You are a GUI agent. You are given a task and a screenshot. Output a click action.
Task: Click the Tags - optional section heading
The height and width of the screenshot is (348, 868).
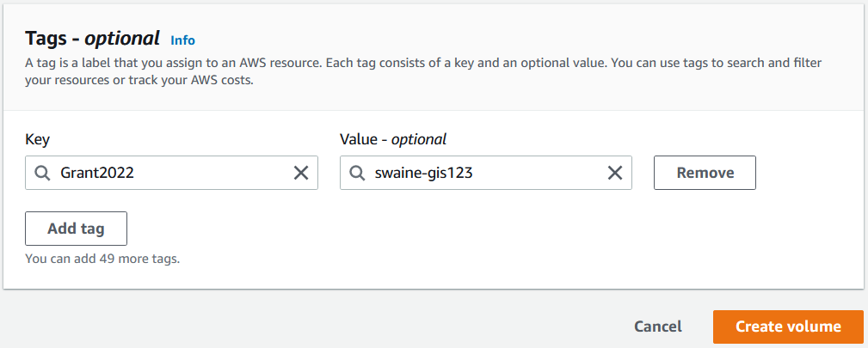(92, 38)
